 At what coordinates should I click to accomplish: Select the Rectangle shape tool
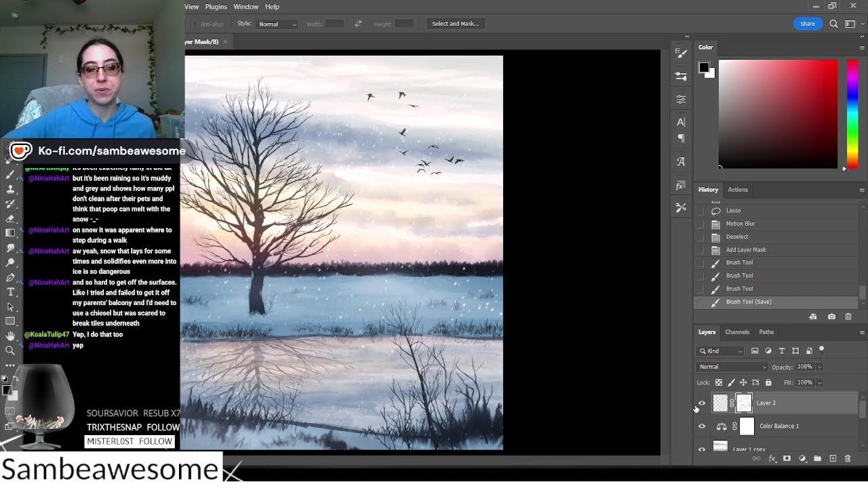(x=10, y=321)
